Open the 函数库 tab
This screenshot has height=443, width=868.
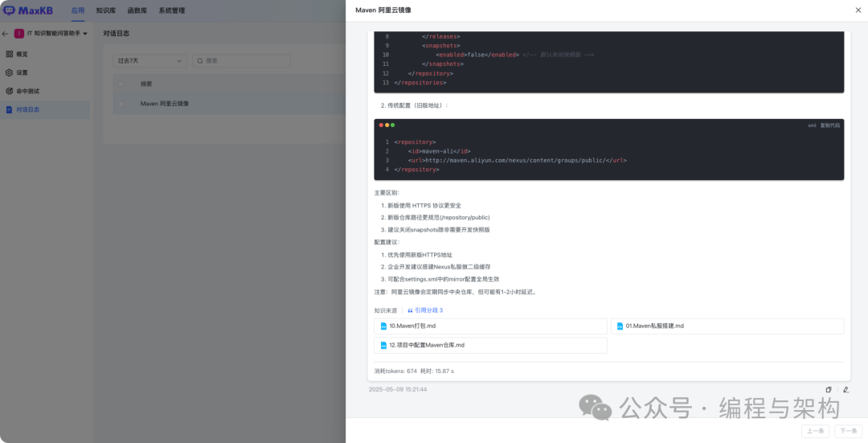[137, 10]
